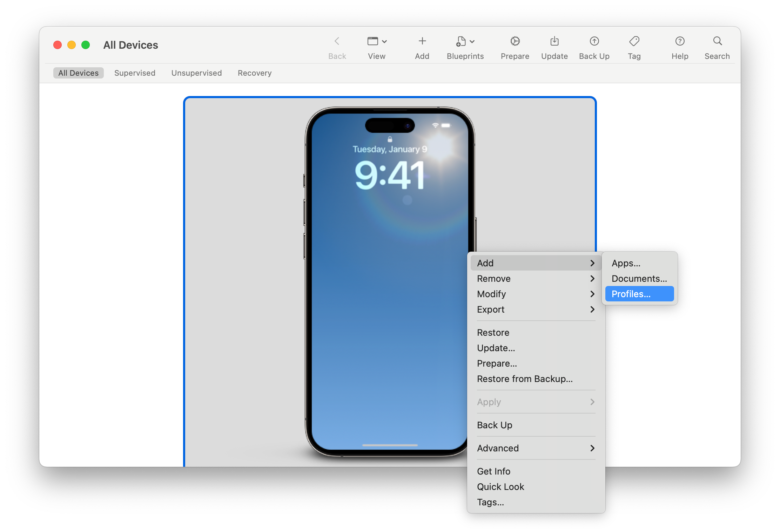The width and height of the screenshot is (780, 532).
Task: Click the Search magnifier icon
Action: pos(717,41)
